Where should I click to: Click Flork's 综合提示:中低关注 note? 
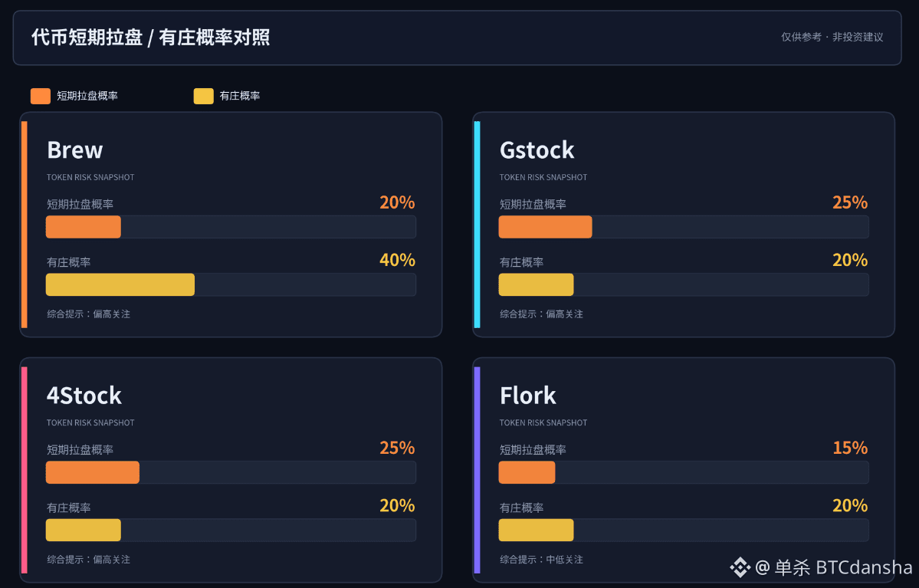[542, 560]
